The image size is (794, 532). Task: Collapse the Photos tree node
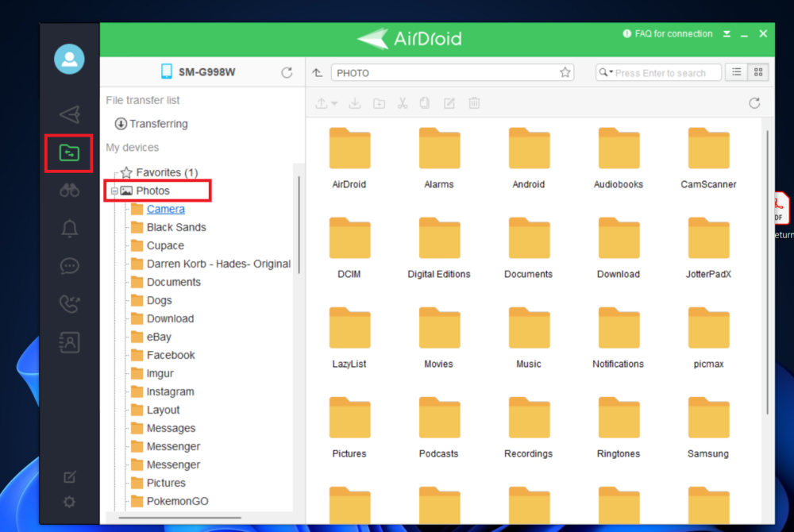point(114,191)
